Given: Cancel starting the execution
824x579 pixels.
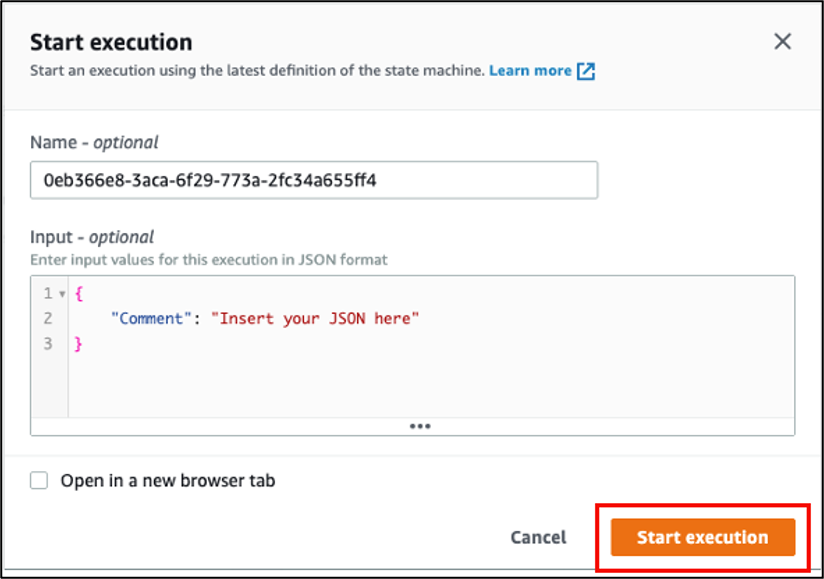Looking at the screenshot, I should 538,537.
